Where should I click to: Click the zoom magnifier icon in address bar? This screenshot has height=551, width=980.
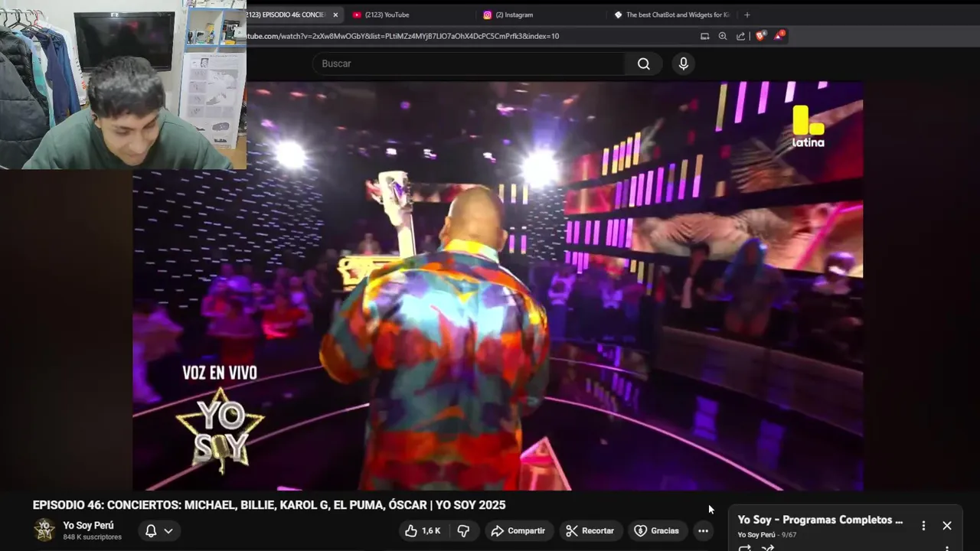(723, 36)
